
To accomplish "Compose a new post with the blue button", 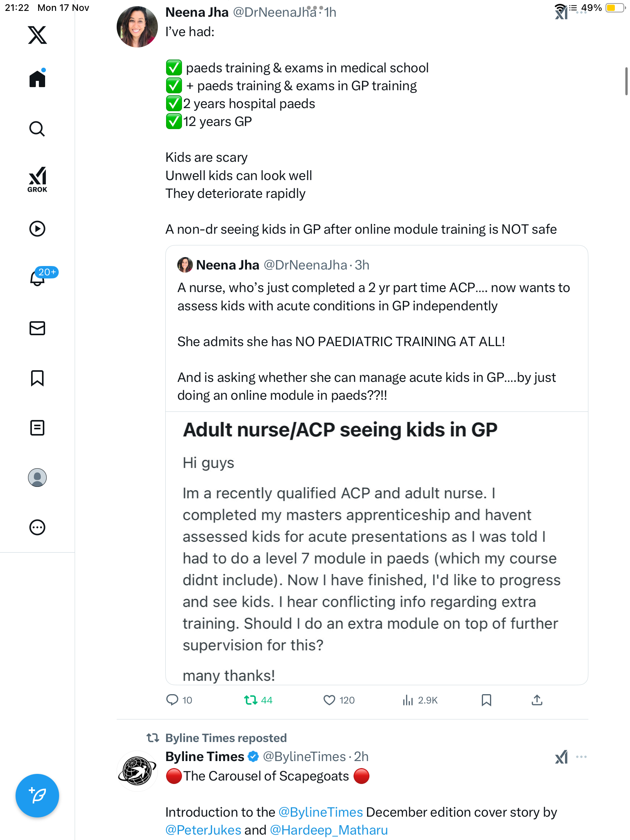I will [x=37, y=796].
